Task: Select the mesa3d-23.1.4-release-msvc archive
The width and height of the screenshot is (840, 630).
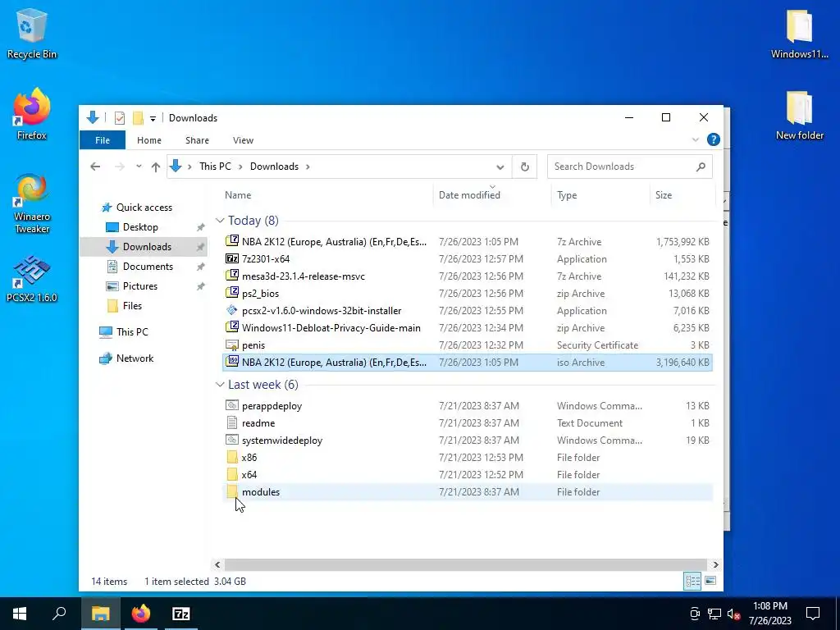Action: [x=467, y=276]
